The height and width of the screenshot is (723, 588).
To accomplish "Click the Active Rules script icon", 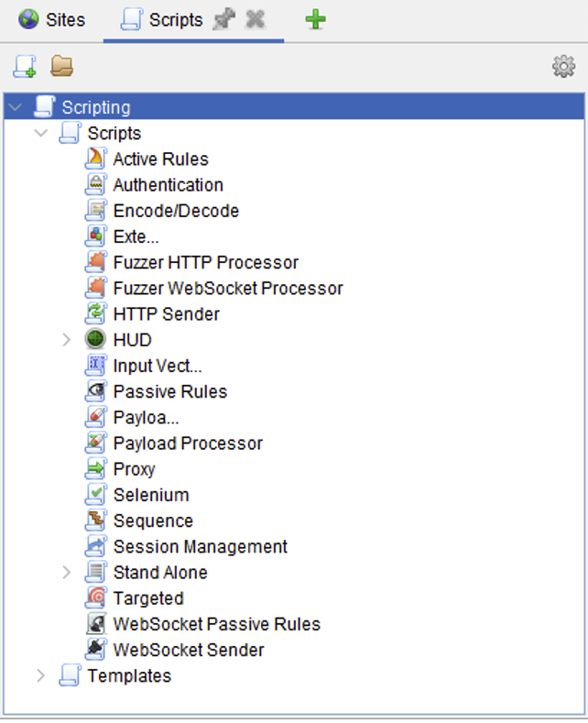I will tap(96, 159).
